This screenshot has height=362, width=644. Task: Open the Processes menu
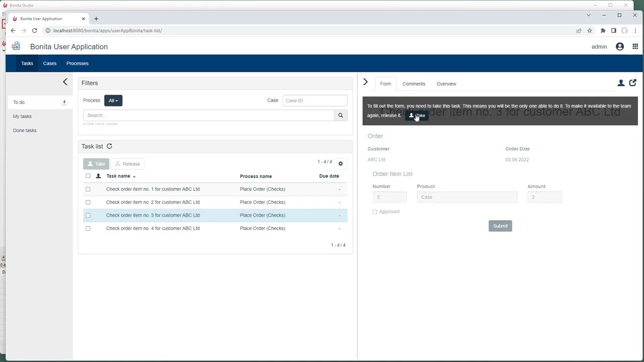coord(77,63)
